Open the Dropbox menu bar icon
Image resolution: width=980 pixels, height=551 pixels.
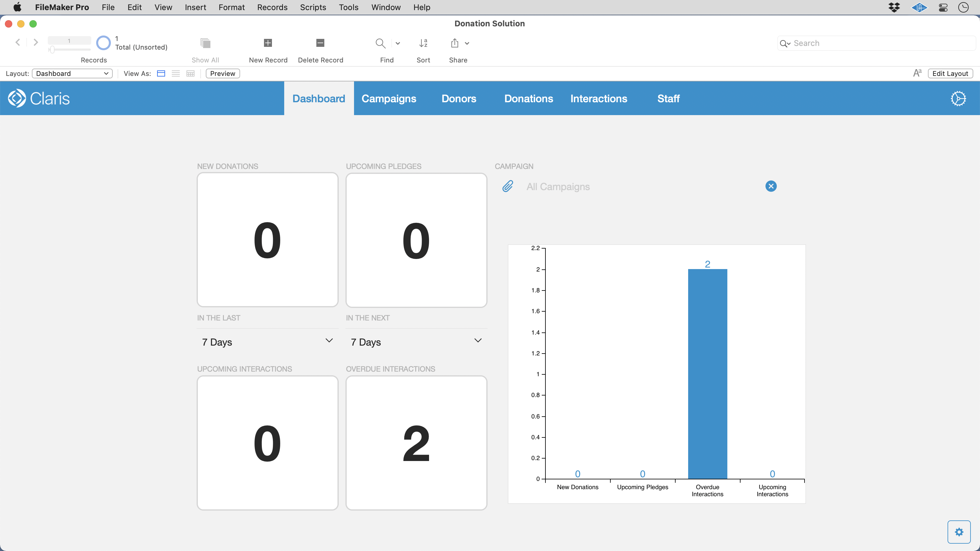click(x=894, y=7)
